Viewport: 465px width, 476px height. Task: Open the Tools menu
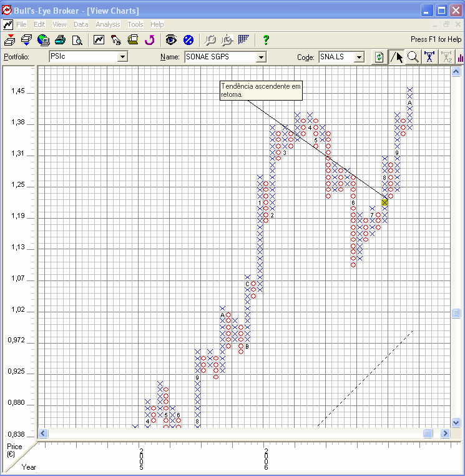tap(135, 24)
